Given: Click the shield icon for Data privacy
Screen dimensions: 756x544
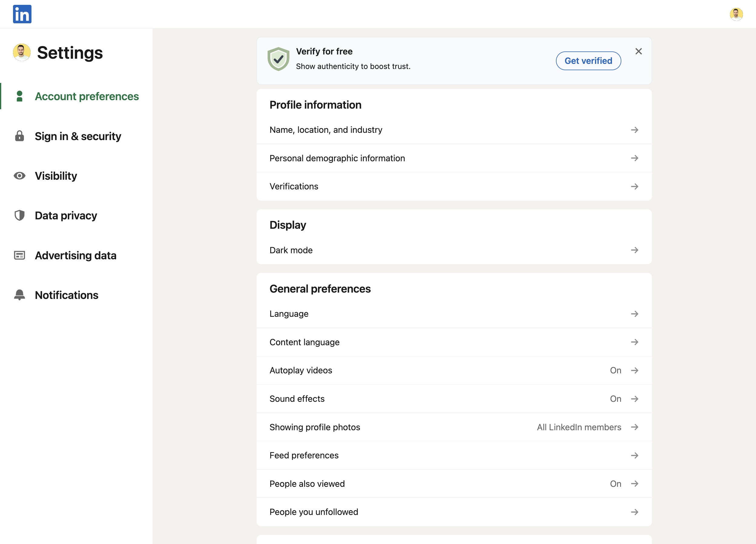Looking at the screenshot, I should click(19, 215).
